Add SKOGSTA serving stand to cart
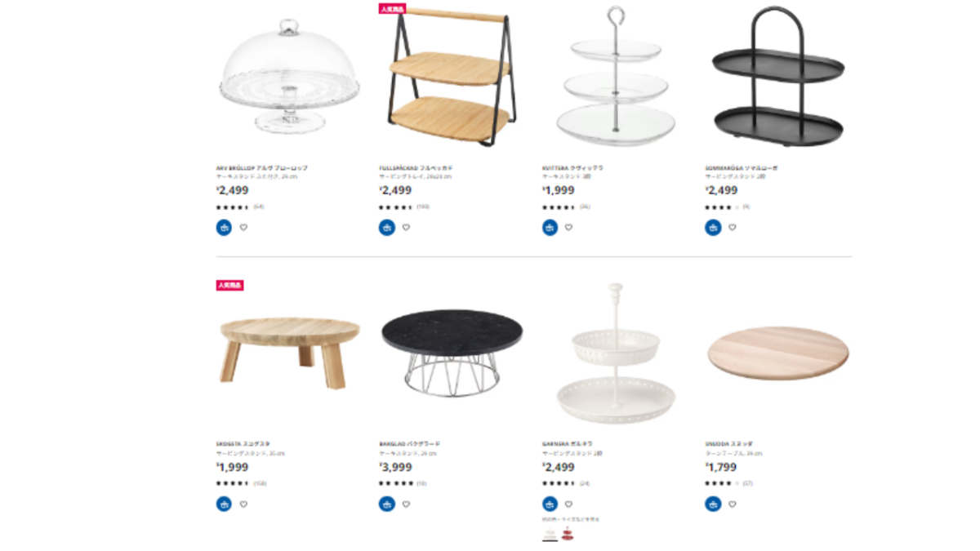The height and width of the screenshot is (551, 980). [x=224, y=504]
